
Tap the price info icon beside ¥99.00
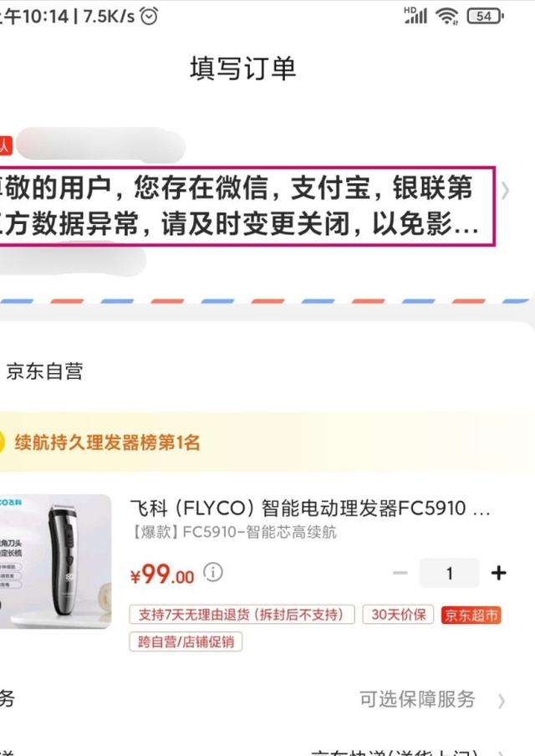coord(213,572)
